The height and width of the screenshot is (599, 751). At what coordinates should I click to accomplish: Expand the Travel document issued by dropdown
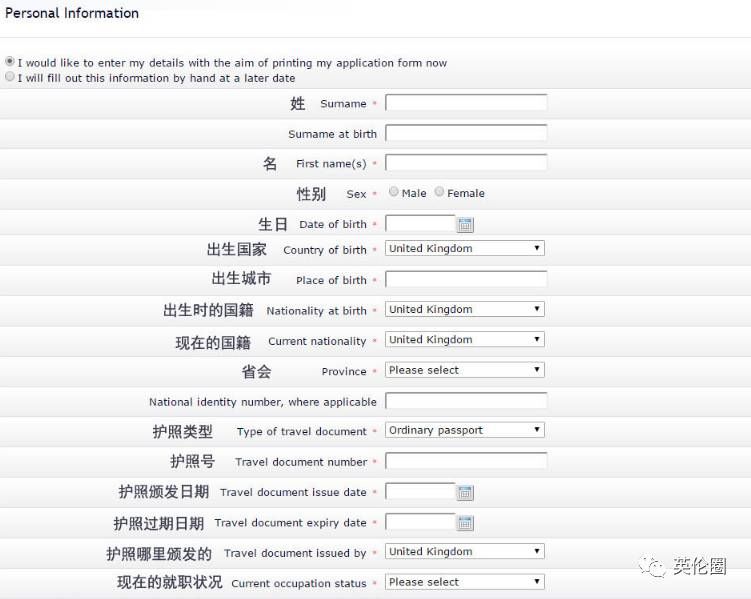[465, 551]
